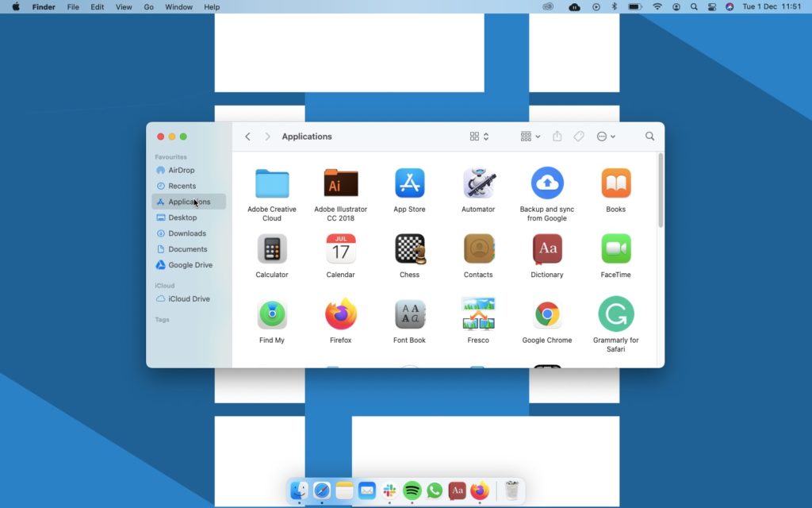
Task: Open the Trash in the Dock
Action: [x=511, y=491]
